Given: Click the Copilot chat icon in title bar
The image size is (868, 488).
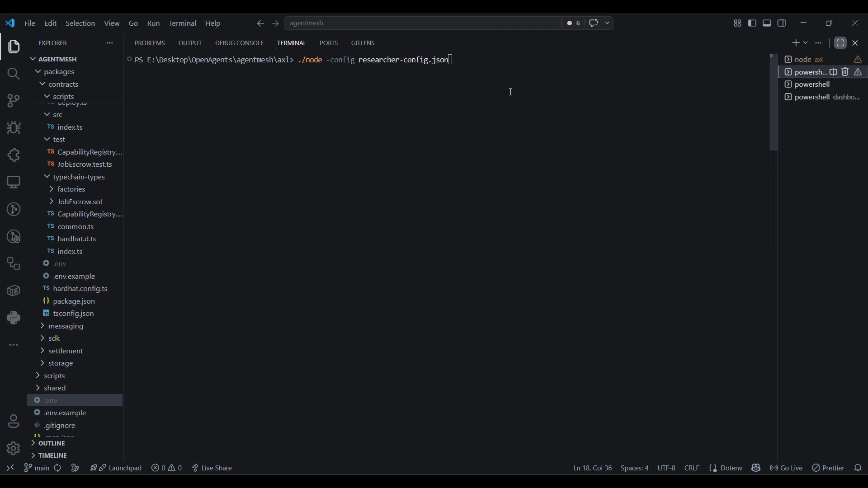Looking at the screenshot, I should click(x=594, y=23).
